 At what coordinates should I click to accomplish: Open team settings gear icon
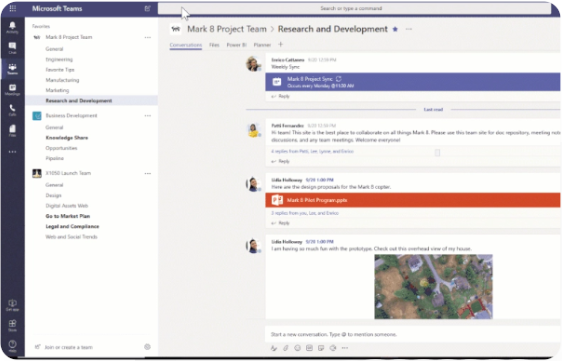pos(147,347)
